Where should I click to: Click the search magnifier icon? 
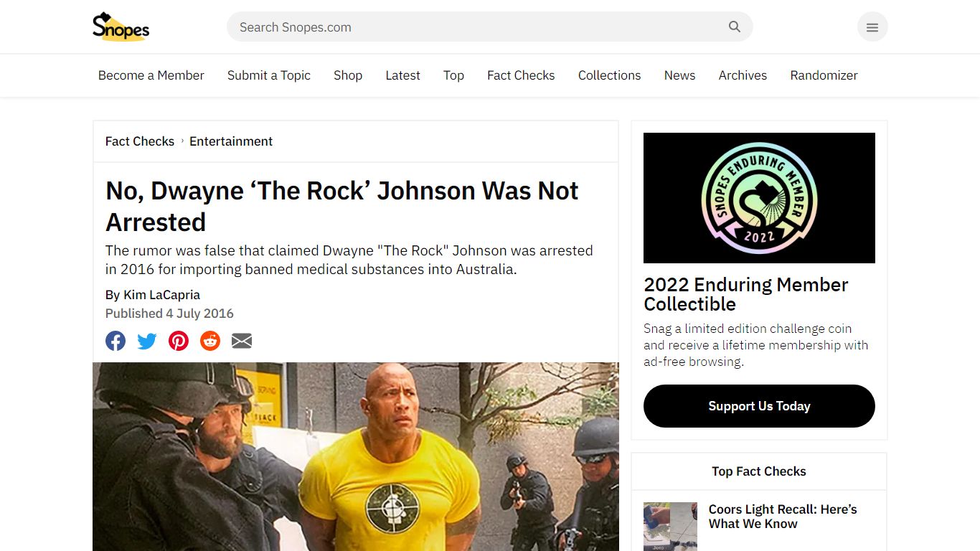(735, 27)
